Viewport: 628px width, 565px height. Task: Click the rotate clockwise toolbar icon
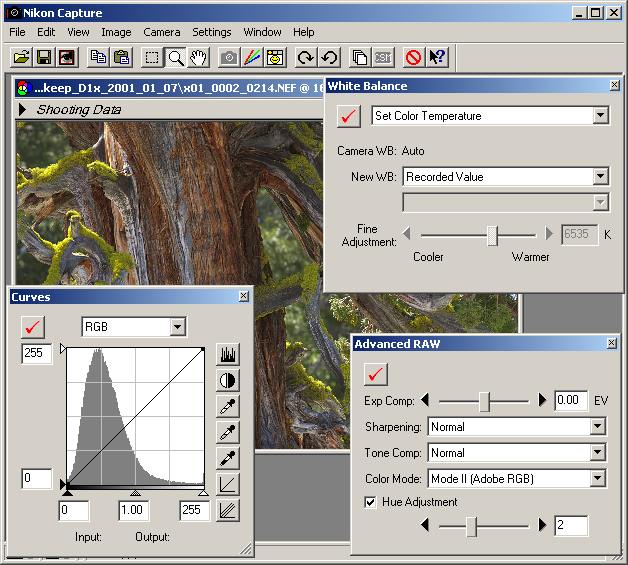[305, 57]
